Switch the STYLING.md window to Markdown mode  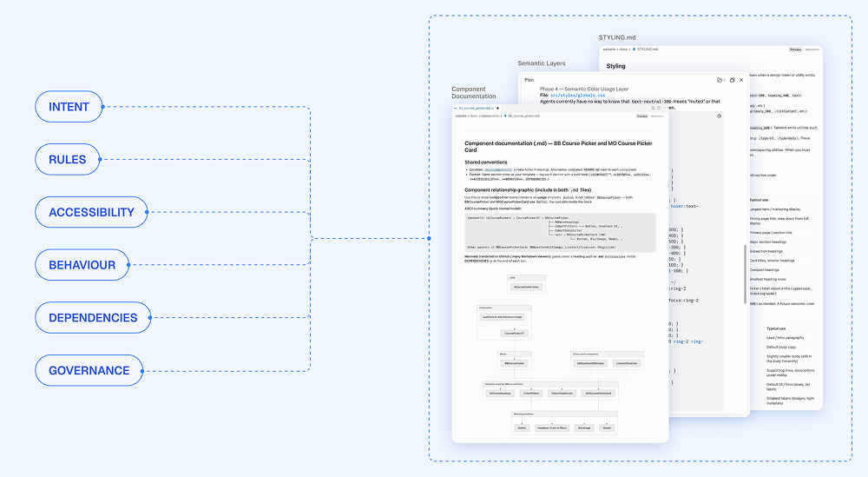812,50
